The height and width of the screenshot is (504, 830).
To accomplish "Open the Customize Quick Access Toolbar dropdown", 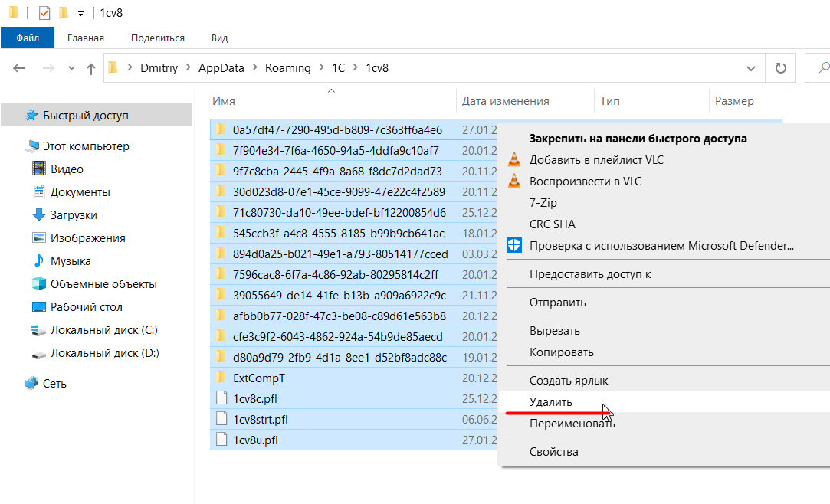I will pyautogui.click(x=80, y=14).
